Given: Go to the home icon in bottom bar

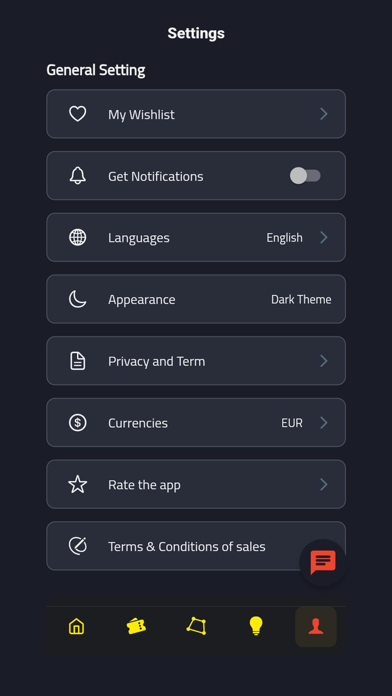Looking at the screenshot, I should [76, 626].
